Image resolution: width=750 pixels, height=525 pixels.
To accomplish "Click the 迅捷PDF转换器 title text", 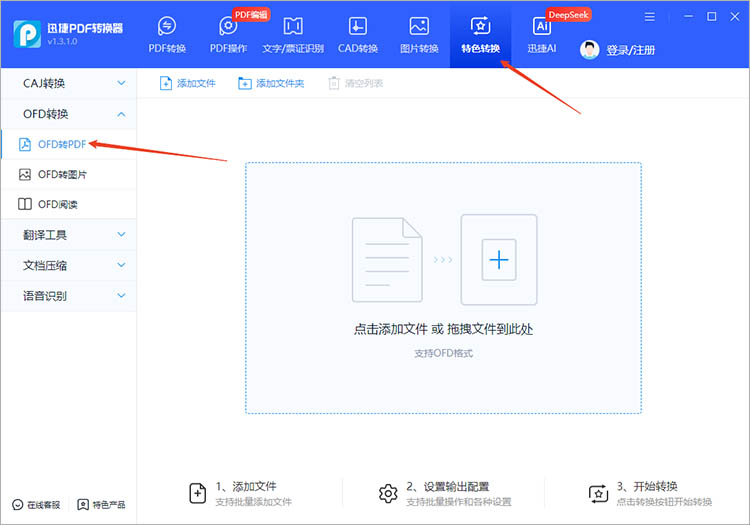I will pos(85,28).
